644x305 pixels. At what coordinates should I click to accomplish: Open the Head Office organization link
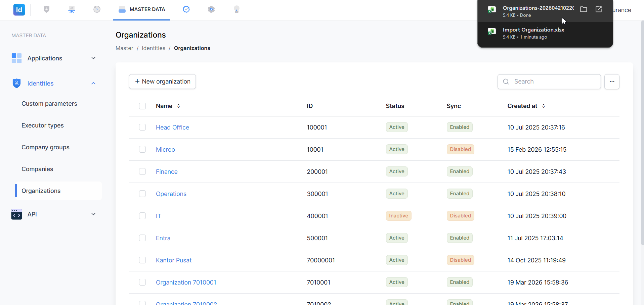(172, 128)
